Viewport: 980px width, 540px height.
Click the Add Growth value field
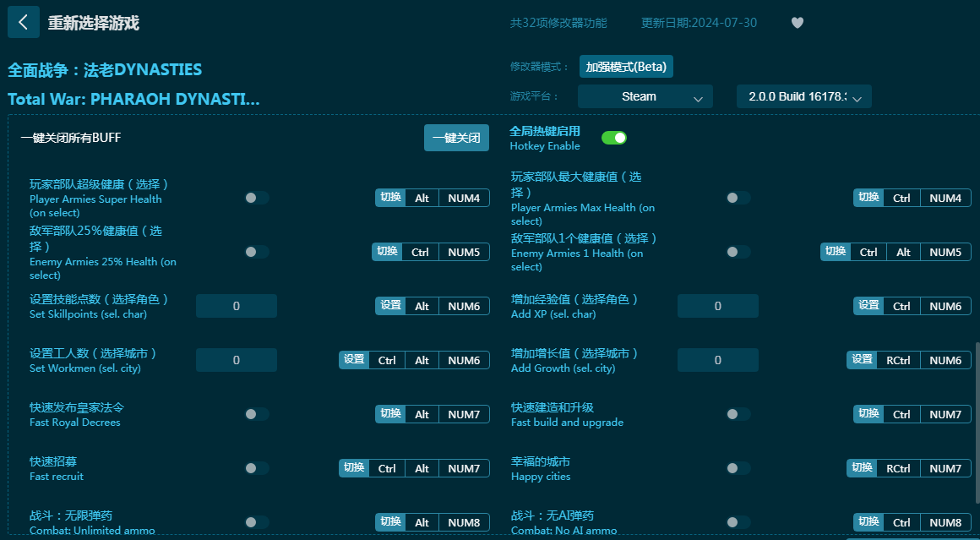[x=717, y=360]
